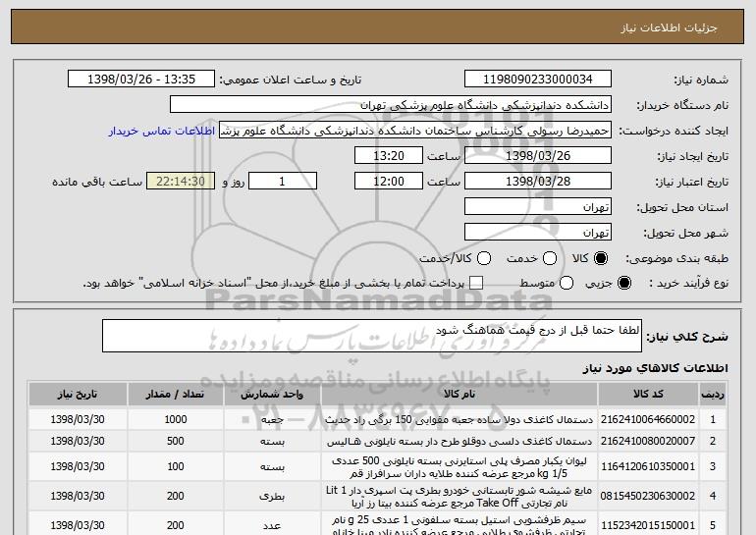Select product code 1164120610350001
Viewport: 756px width, 535px height.
648,466
